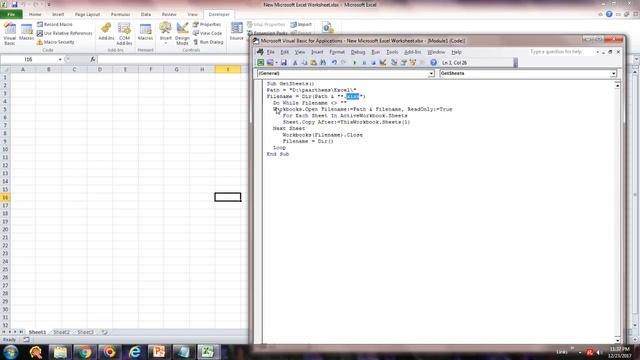Image resolution: width=640 pixels, height=360 pixels.
Task: Open the Window menu in VBA editor
Action: click(436, 52)
